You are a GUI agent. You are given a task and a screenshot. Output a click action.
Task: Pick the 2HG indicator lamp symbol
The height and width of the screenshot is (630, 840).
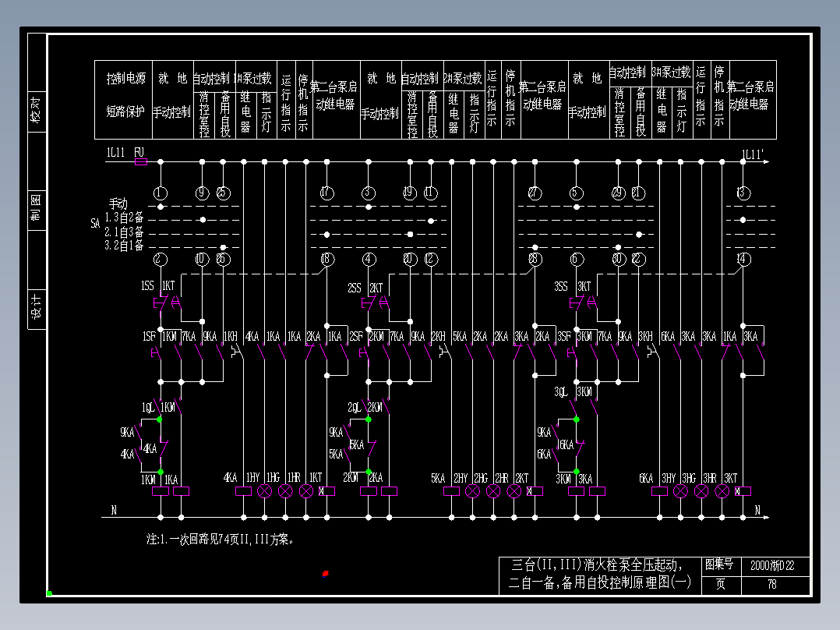click(493, 491)
